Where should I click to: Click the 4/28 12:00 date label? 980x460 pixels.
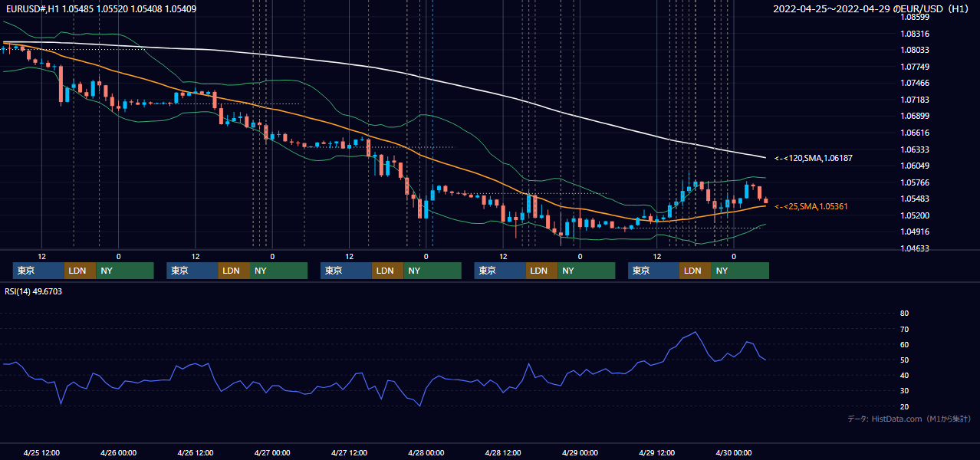(503, 452)
